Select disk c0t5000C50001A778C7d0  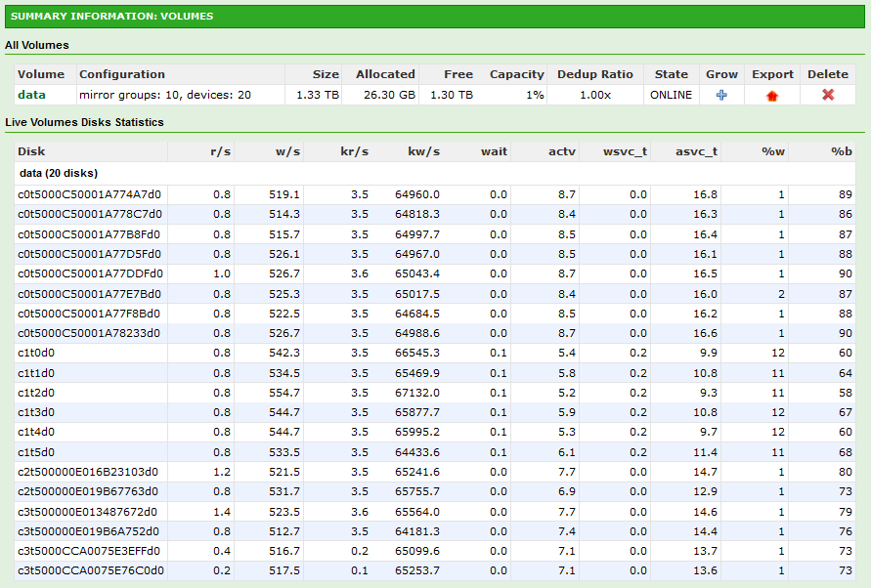tap(90, 214)
